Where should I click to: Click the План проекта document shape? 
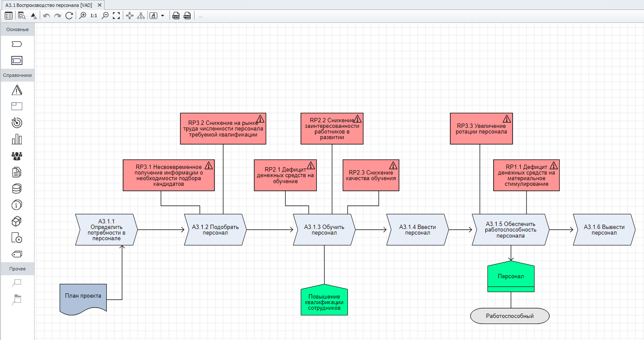coord(83,296)
